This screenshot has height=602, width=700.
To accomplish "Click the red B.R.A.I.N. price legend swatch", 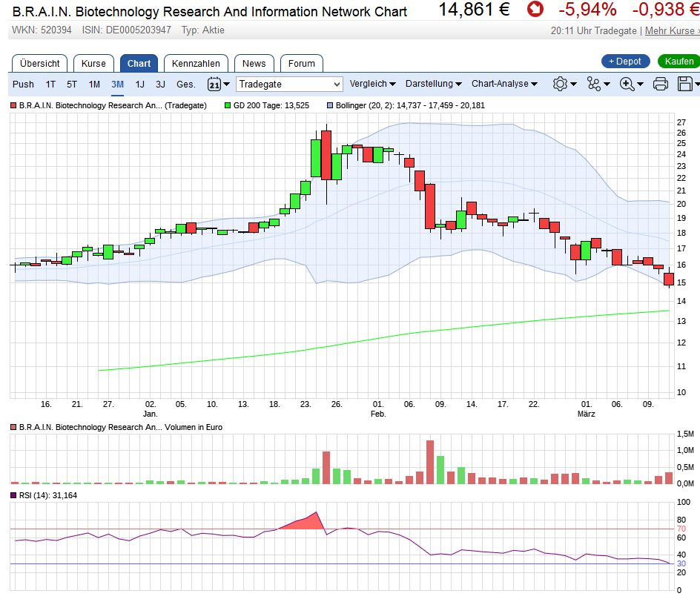I will pyautogui.click(x=13, y=106).
